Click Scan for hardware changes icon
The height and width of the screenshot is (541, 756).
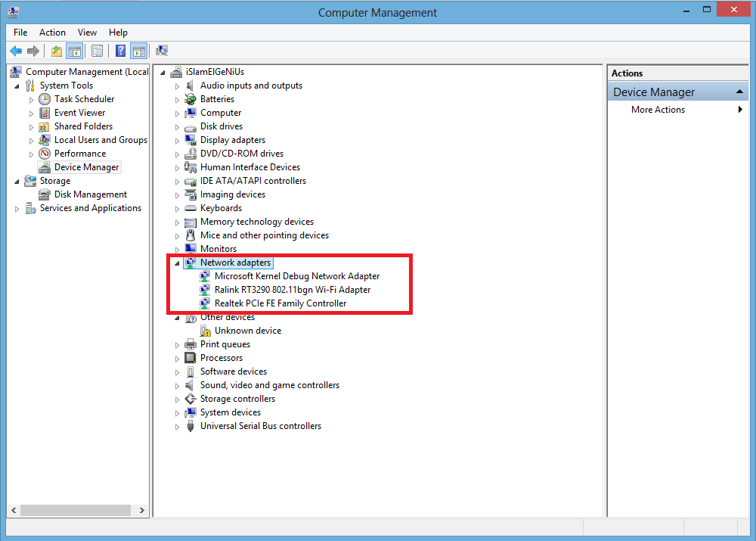coord(161,51)
